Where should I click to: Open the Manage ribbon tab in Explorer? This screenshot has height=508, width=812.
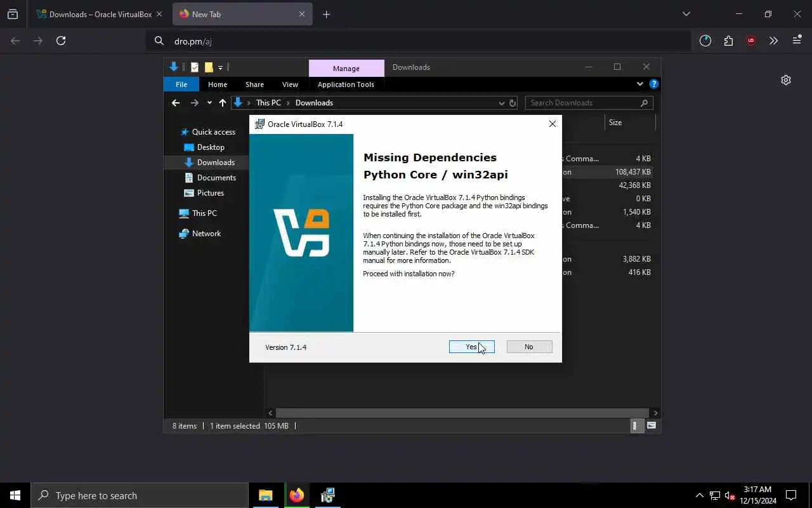point(346,68)
